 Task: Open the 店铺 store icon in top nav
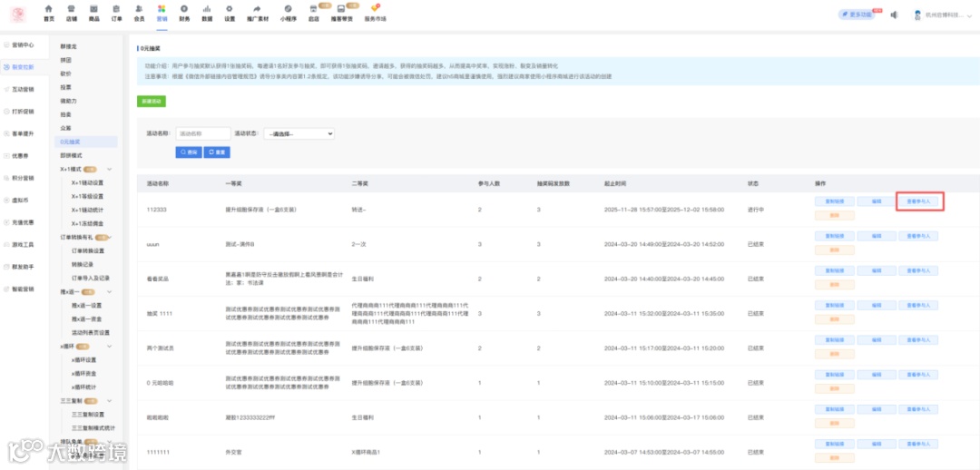[72, 9]
